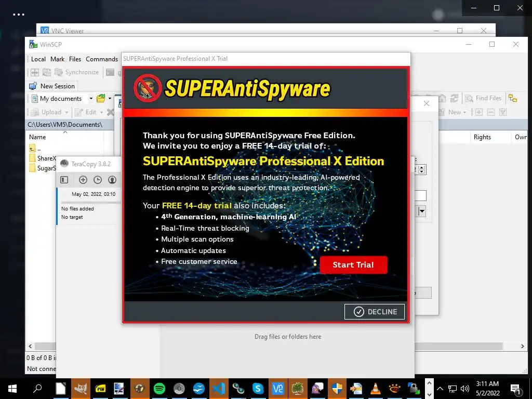The height and width of the screenshot is (399, 532).
Task: Decrease value with the stepper down arrow
Action: coord(422,171)
